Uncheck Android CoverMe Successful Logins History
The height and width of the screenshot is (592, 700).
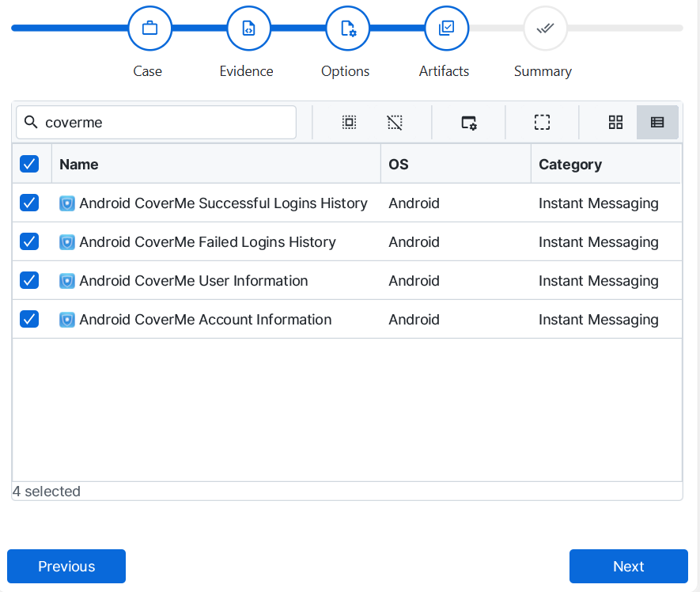[x=29, y=203]
